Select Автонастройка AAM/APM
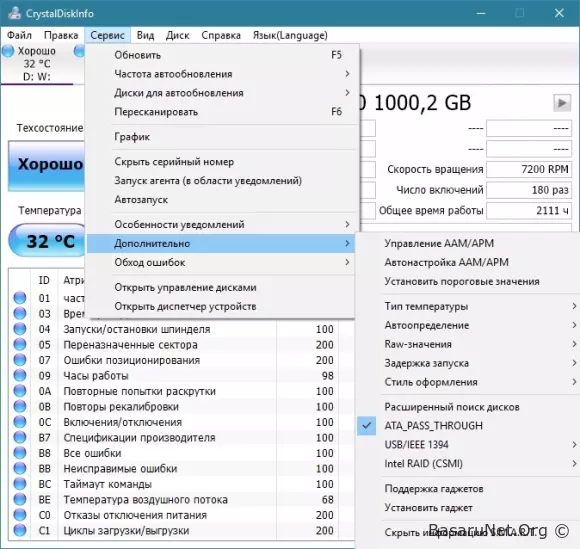 [468, 262]
